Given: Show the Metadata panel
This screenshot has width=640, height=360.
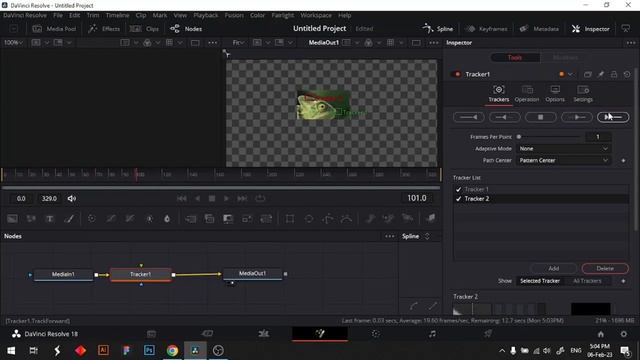Looking at the screenshot, I should click(539, 29).
